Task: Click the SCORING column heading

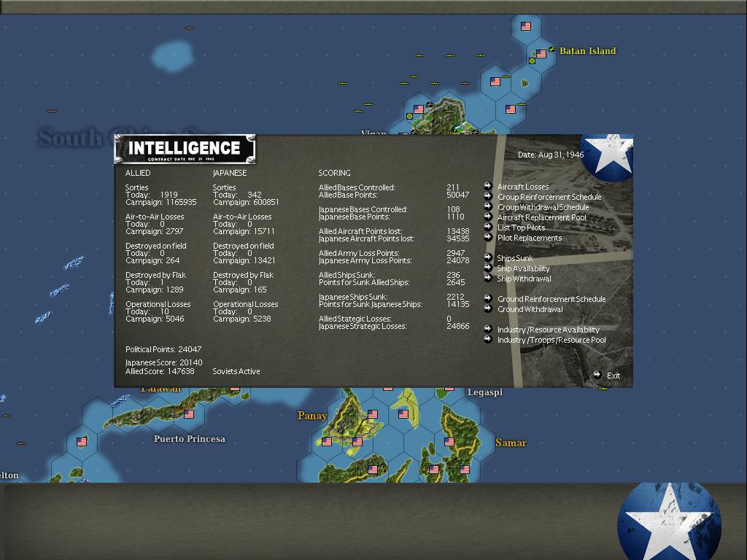Action: tap(334, 173)
